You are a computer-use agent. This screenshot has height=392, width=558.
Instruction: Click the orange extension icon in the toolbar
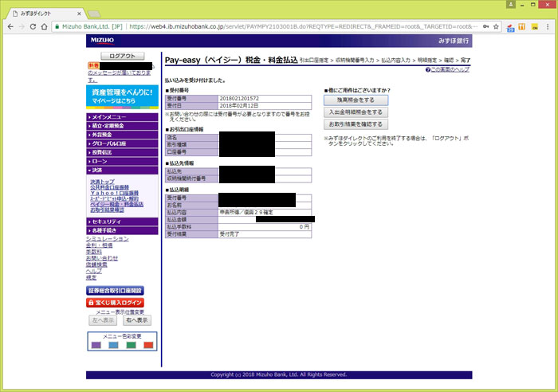click(x=522, y=26)
